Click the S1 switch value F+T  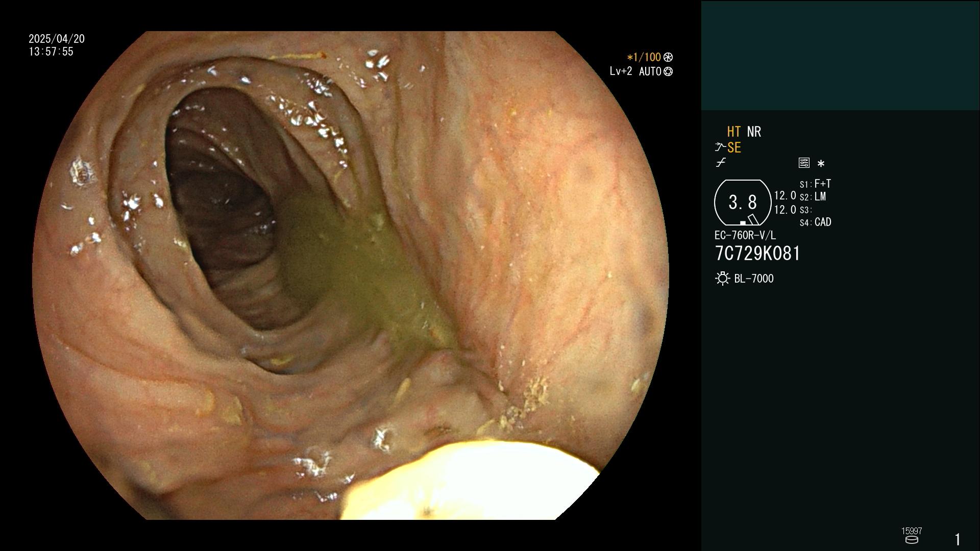823,184
